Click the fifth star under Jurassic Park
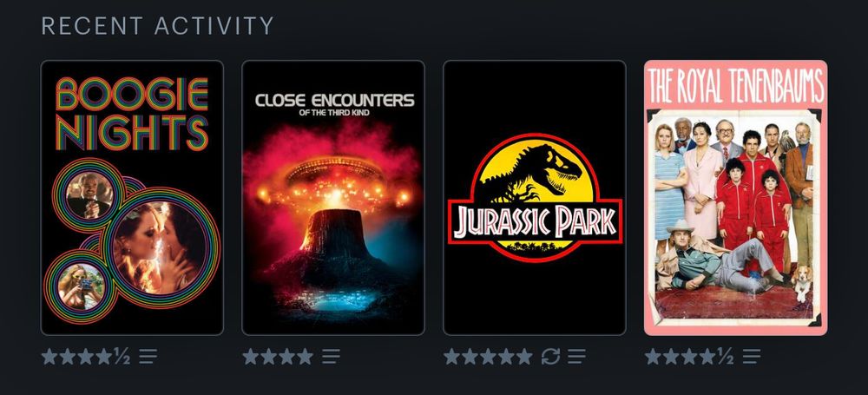The height and width of the screenshot is (395, 868). [524, 356]
